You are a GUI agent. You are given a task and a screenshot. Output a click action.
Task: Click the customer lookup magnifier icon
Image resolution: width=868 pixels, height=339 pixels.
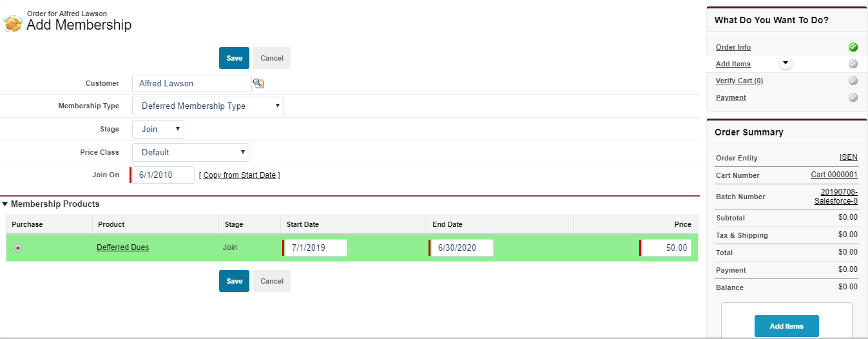[x=258, y=83]
